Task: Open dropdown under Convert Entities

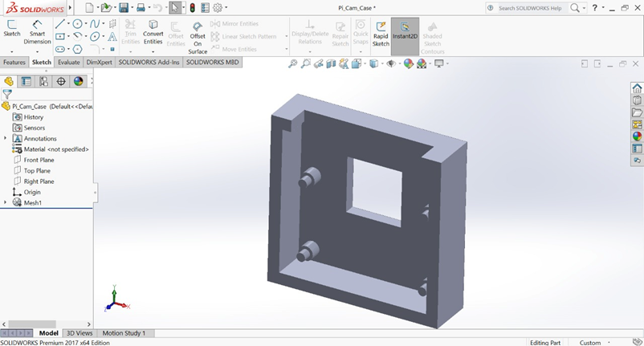Action: [x=153, y=51]
